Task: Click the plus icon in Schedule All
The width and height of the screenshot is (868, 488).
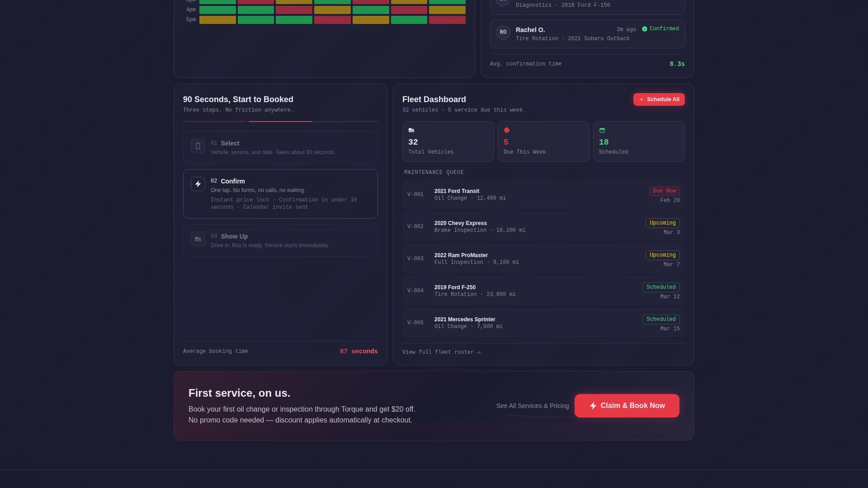Action: (x=642, y=99)
